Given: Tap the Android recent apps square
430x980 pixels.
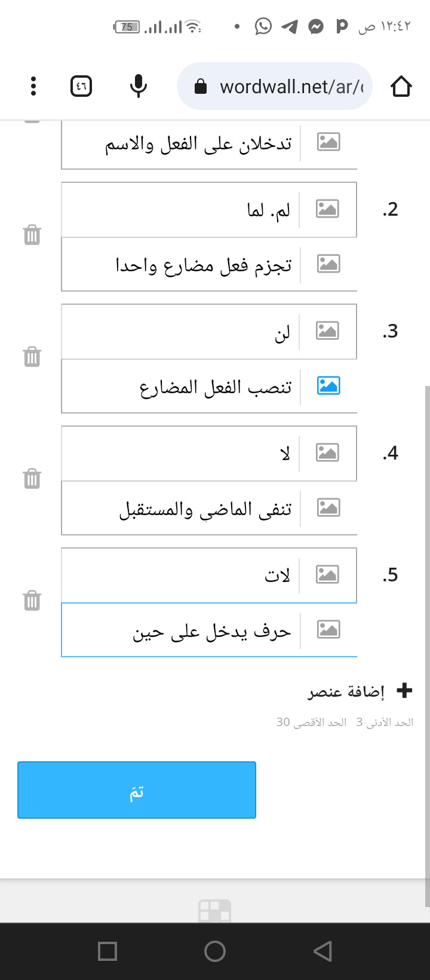Looking at the screenshot, I should click(x=107, y=951).
